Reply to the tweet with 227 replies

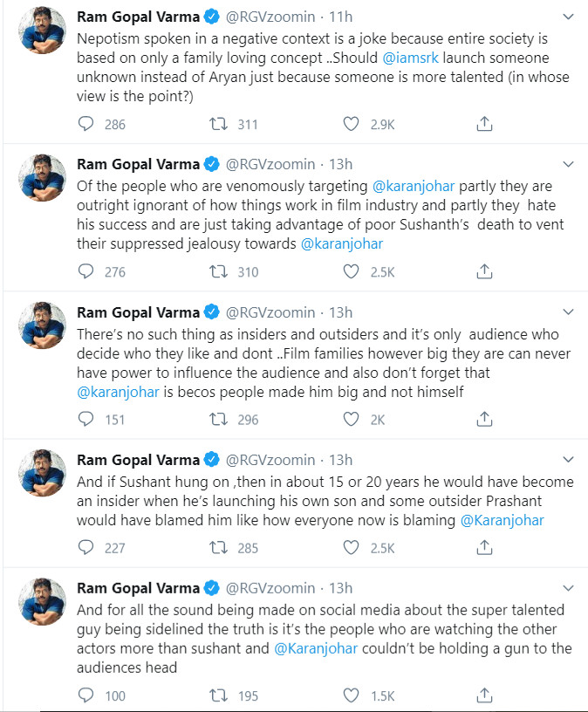[x=85, y=548]
